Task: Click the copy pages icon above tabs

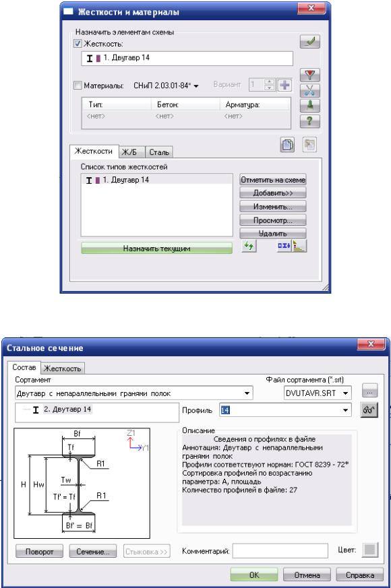Action: pos(287,144)
